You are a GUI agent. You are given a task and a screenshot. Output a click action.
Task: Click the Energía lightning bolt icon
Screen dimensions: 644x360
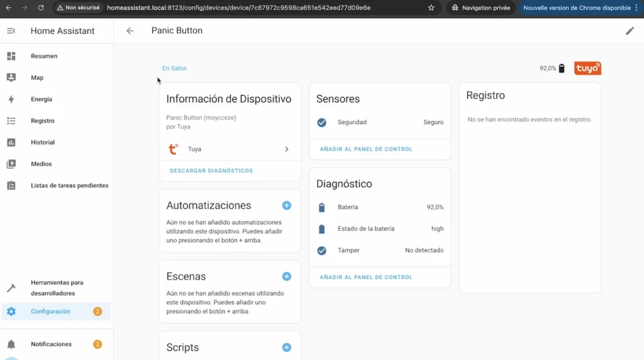point(11,99)
